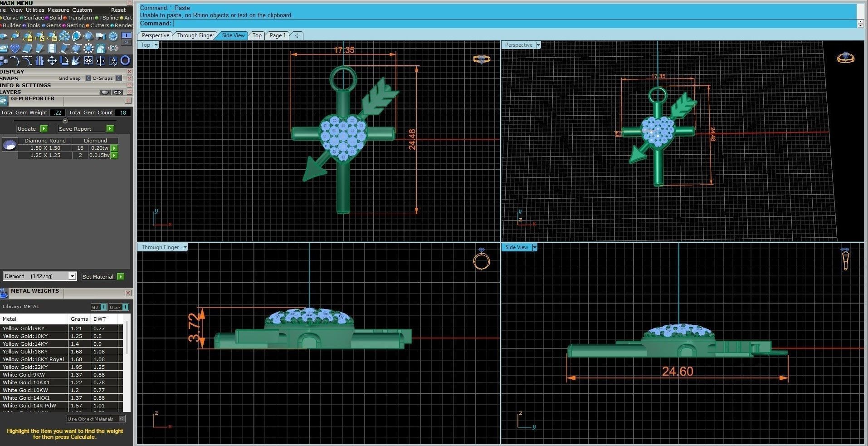Open the Gems menu category
The height and width of the screenshot is (446, 868).
[53, 25]
